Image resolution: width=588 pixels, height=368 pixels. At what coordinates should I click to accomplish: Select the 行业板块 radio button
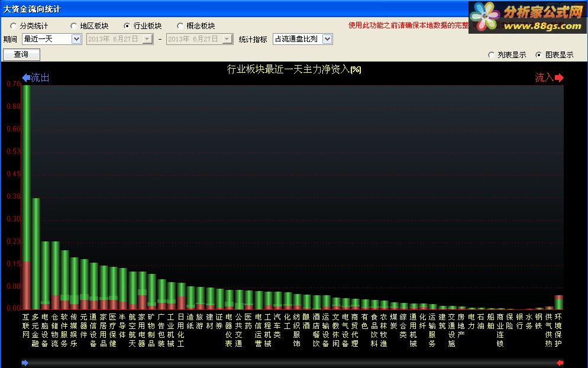pyautogui.click(x=127, y=26)
